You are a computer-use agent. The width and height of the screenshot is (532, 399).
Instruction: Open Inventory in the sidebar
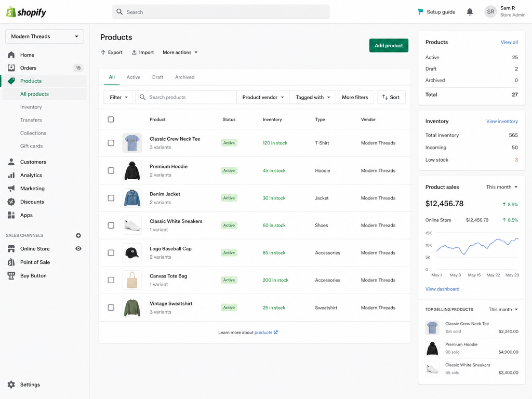click(x=31, y=107)
